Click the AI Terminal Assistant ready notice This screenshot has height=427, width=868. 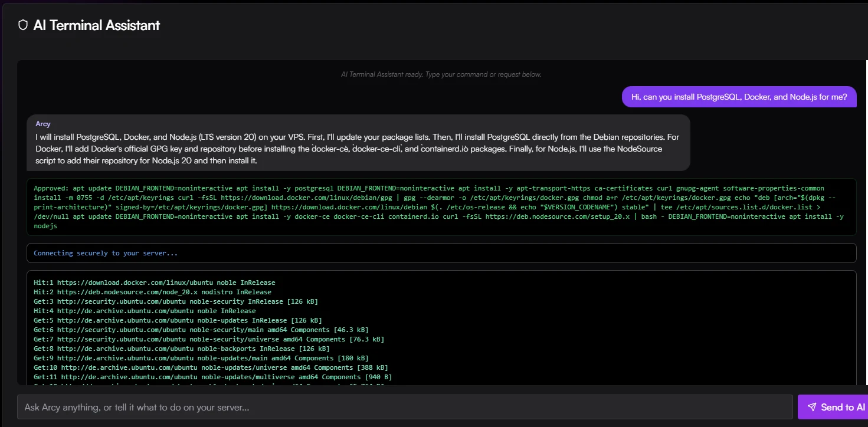click(441, 74)
